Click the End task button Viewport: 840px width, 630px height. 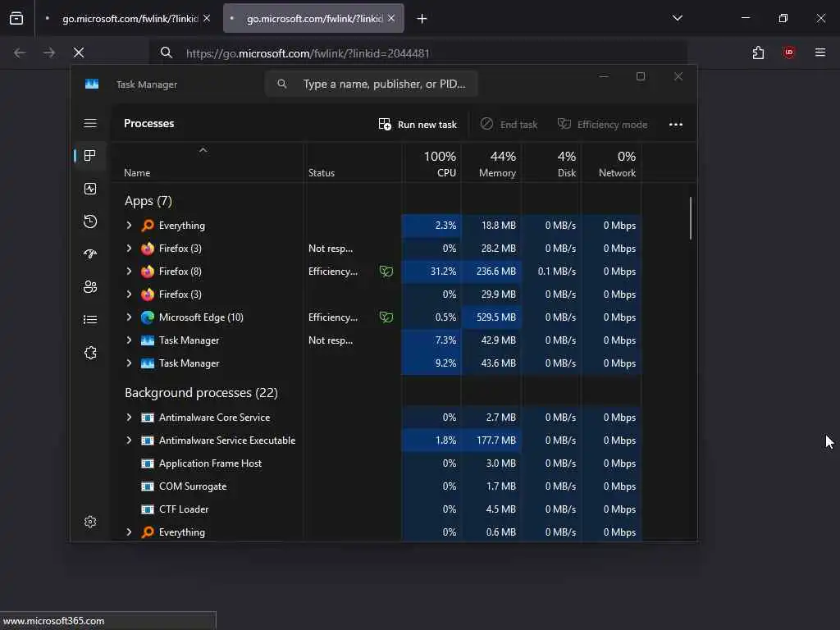coord(509,125)
